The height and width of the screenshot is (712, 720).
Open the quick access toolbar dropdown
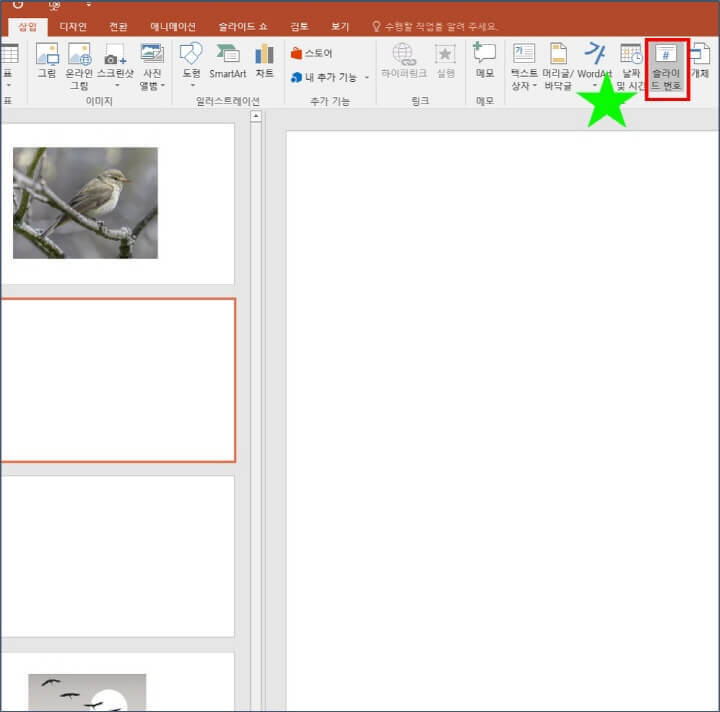point(88,5)
